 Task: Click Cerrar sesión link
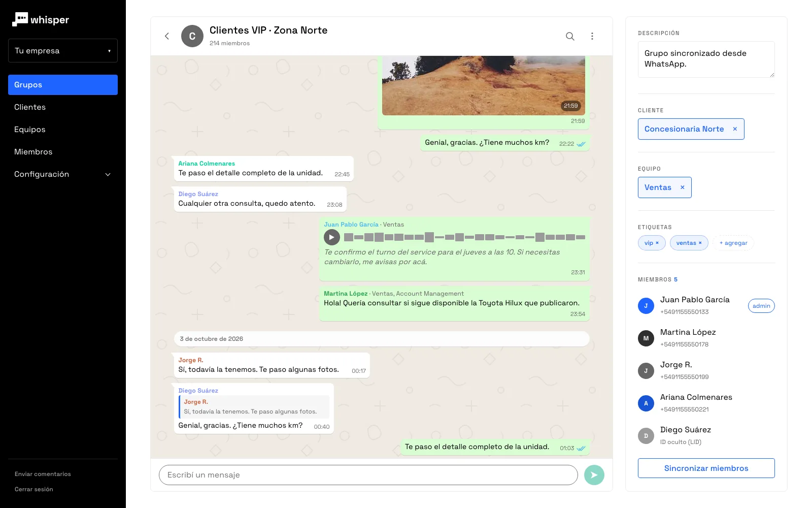(x=34, y=489)
